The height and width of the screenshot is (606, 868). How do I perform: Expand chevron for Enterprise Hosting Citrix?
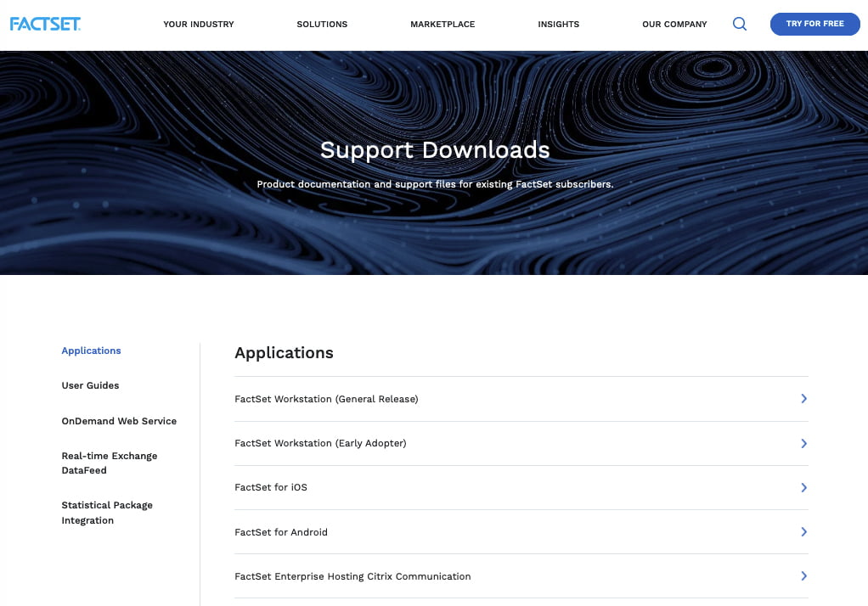(x=803, y=576)
